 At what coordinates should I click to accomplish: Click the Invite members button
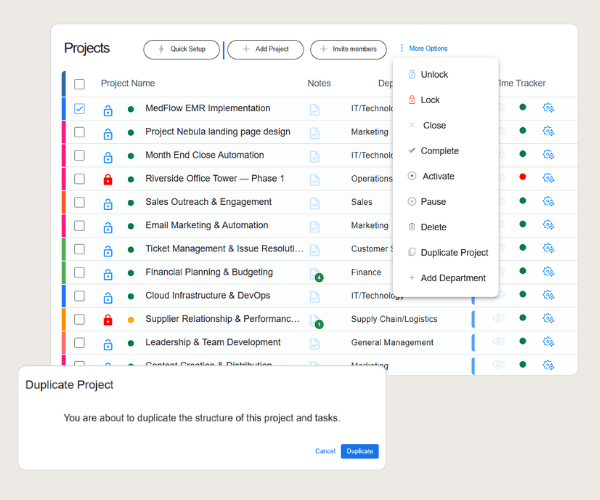point(348,50)
